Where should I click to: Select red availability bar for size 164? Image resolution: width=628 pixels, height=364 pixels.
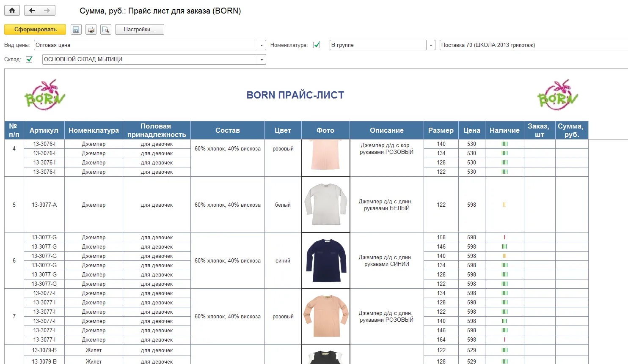(504, 339)
